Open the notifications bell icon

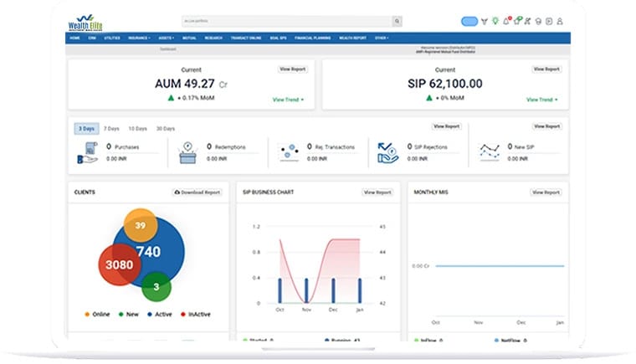pyautogui.click(x=506, y=21)
